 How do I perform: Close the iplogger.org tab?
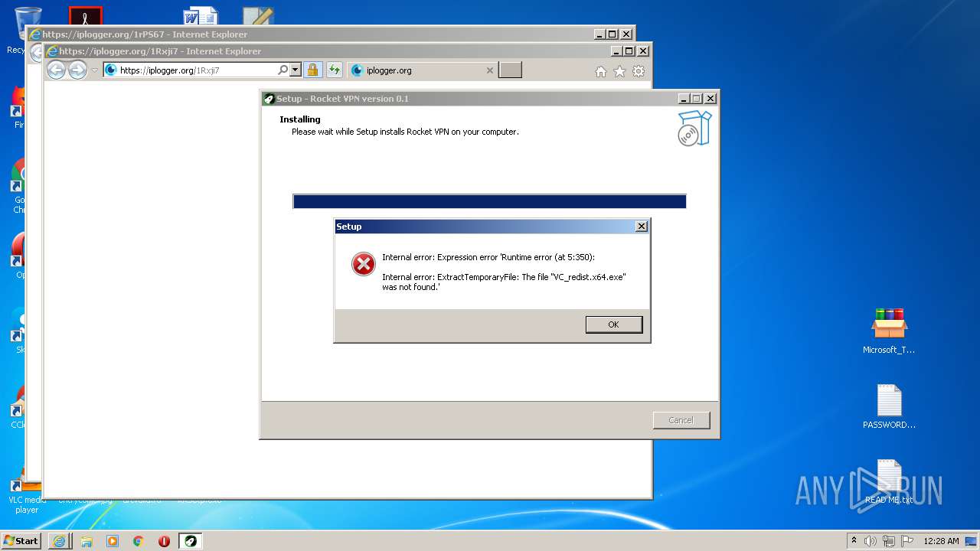coord(490,70)
